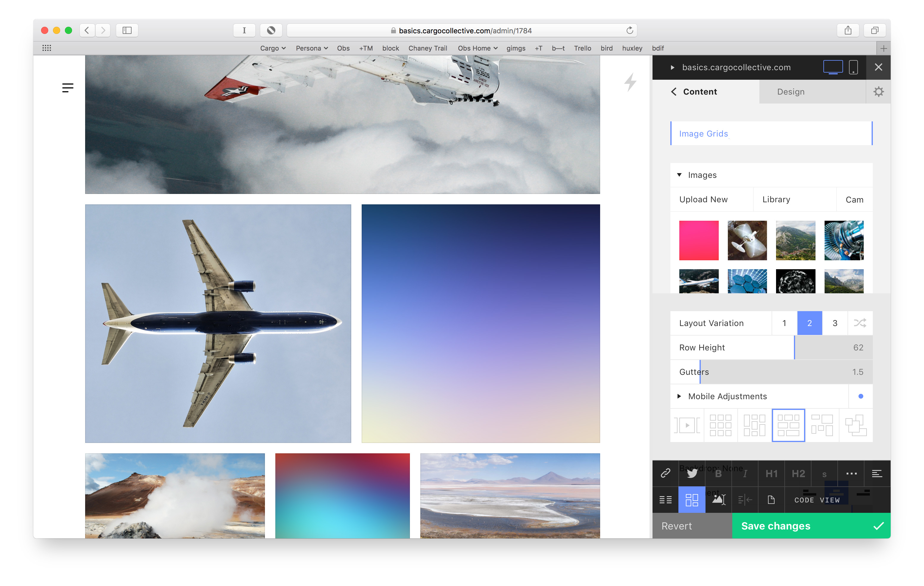Screen dimensions: 924x586
Task: Click the columns layout icon in the toolbar
Action: click(665, 500)
